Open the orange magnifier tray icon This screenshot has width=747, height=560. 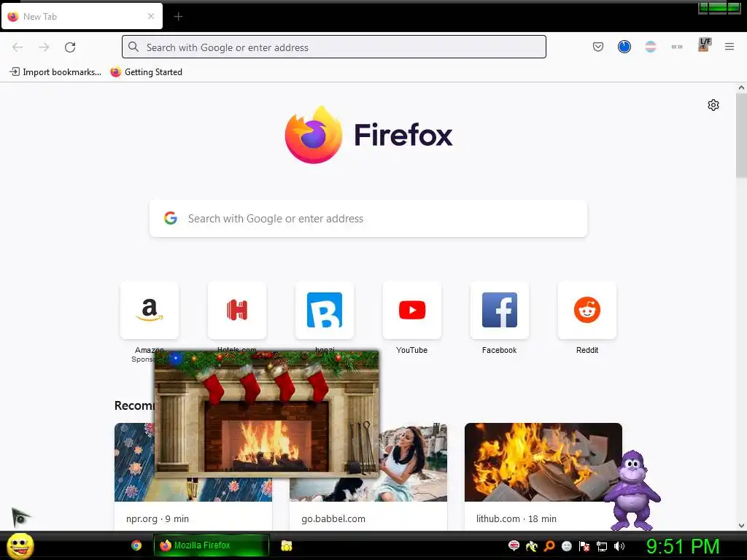(x=549, y=546)
